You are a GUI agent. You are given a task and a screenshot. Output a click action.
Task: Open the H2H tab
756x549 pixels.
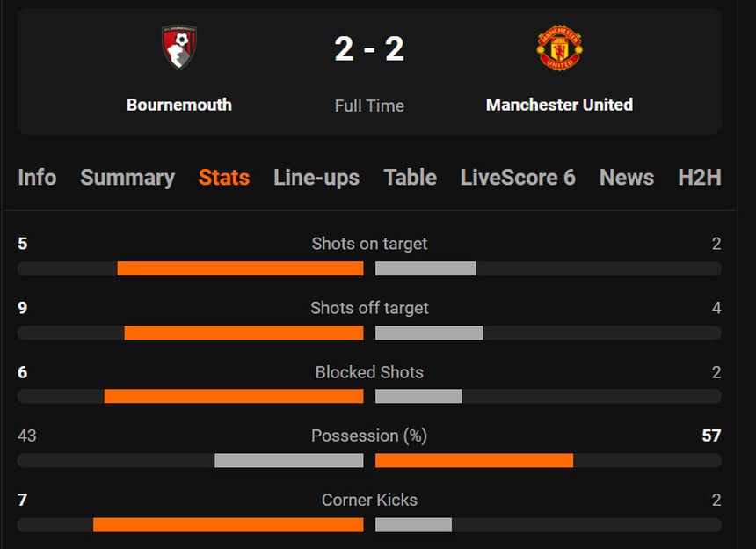pos(700,178)
